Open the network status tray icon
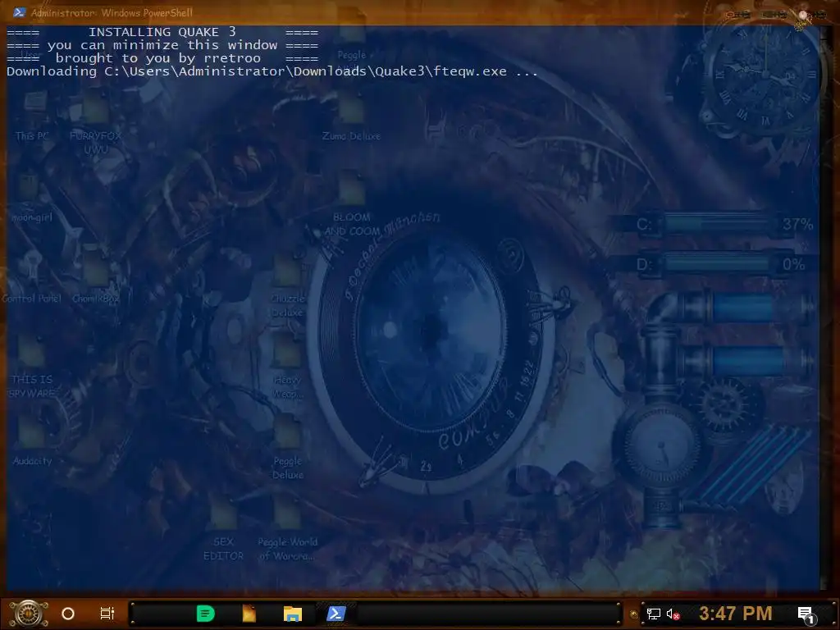This screenshot has width=840, height=630. (x=654, y=614)
